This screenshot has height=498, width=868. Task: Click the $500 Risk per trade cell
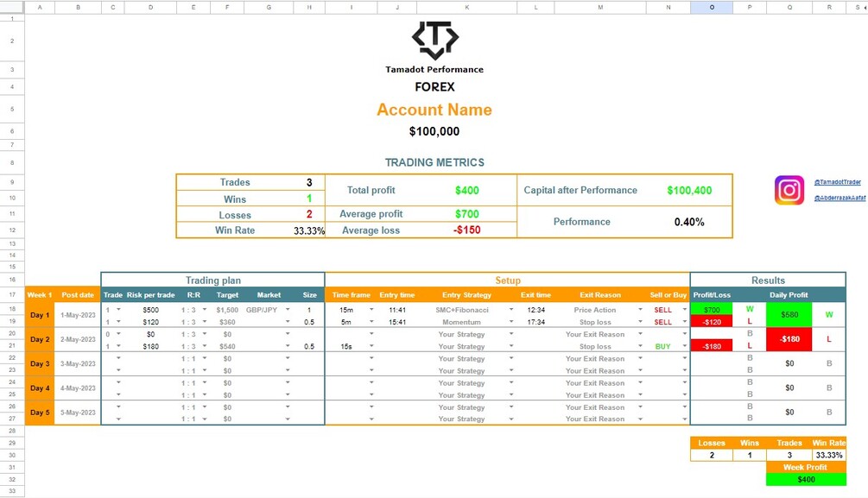150,310
